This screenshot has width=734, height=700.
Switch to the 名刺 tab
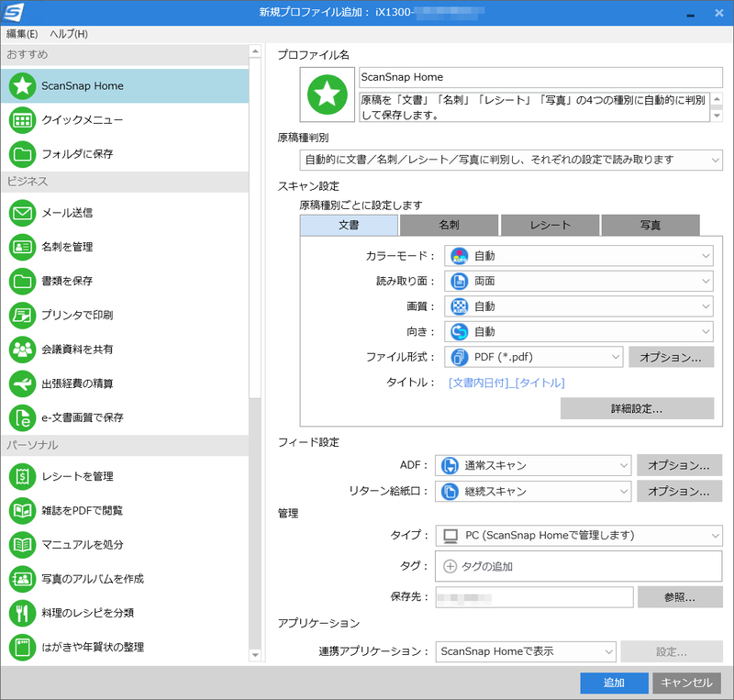pos(449,225)
